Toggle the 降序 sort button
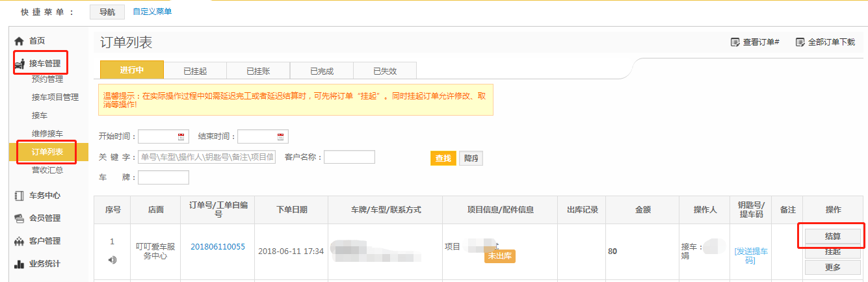The image size is (868, 282). tap(471, 159)
